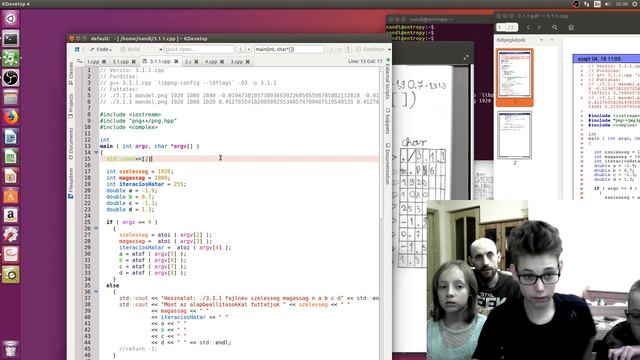Collapse code fold at line 36
This screenshot has height=360, width=640.
pos(96,291)
